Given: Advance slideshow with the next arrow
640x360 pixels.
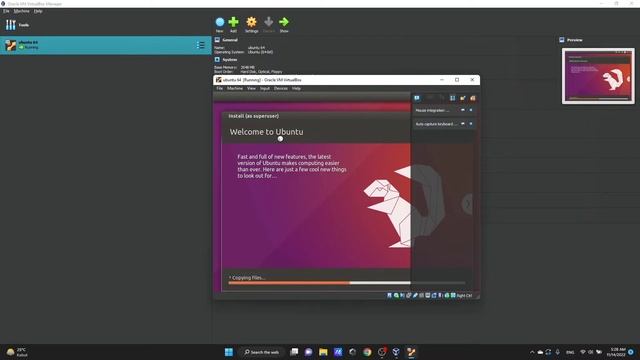Looking at the screenshot, I should (x=468, y=204).
